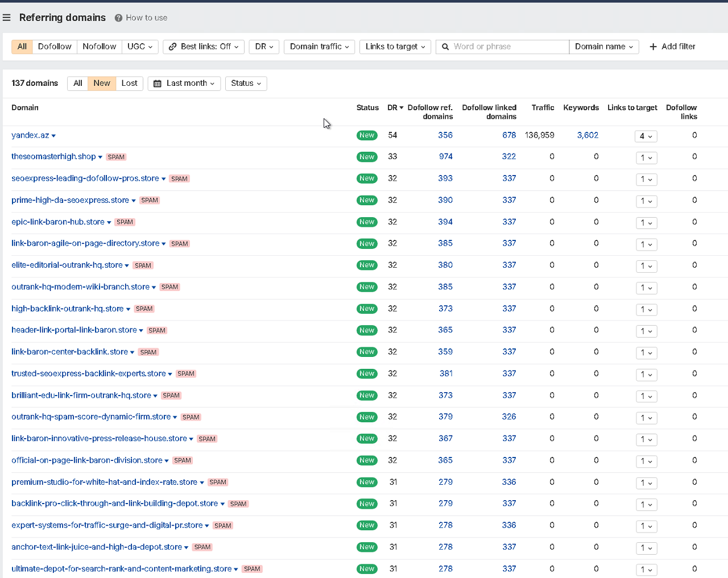Viewport: 728px width, 578px height.
Task: Click the plus icon for Add filter
Action: click(x=653, y=47)
